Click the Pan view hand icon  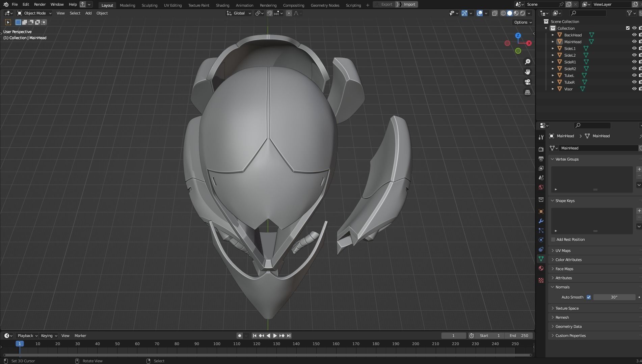(528, 72)
